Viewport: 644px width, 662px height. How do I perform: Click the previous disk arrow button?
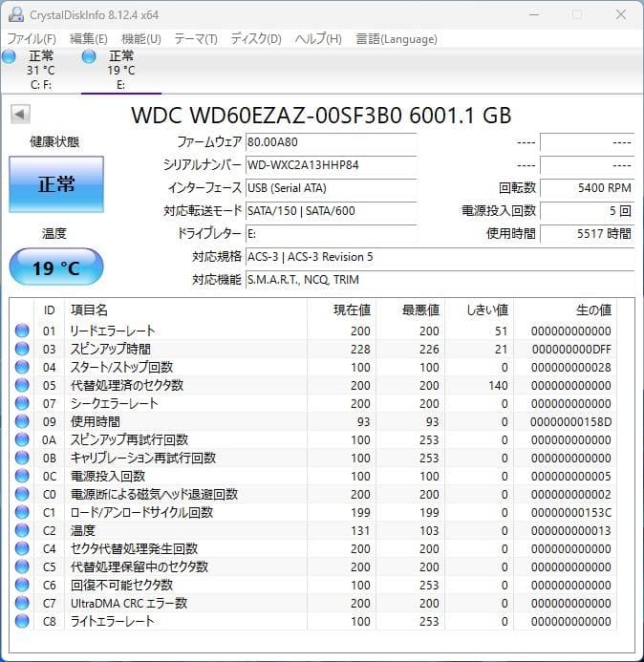[20, 114]
